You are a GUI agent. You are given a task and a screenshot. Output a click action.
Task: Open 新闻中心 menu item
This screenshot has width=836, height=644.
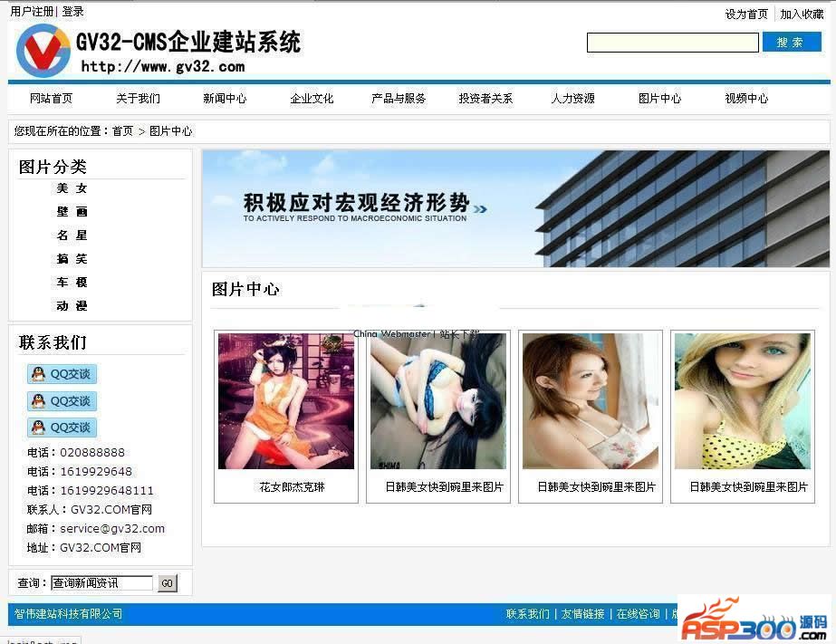tap(225, 99)
